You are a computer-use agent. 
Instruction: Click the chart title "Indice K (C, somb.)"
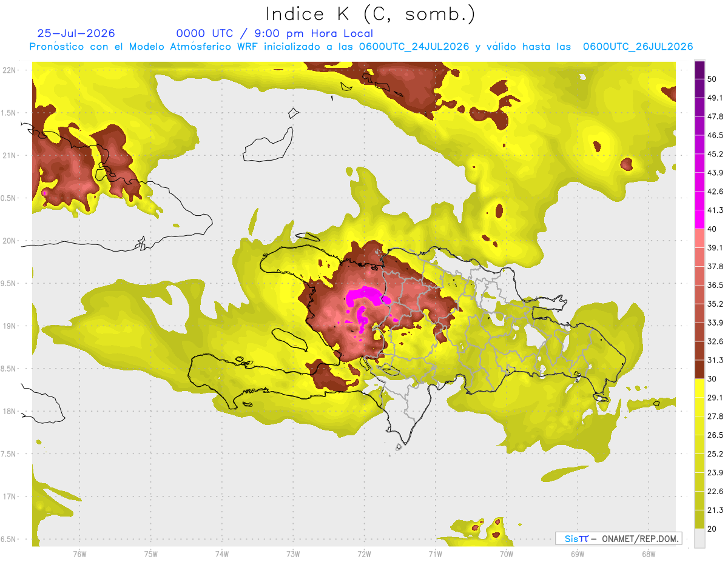(370, 14)
